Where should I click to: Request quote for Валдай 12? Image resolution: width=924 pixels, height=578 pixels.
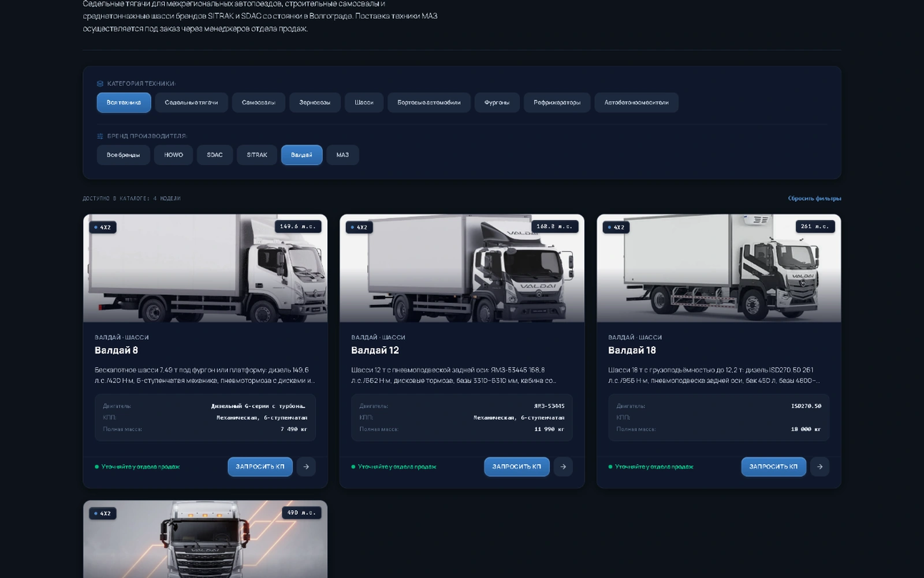516,466
